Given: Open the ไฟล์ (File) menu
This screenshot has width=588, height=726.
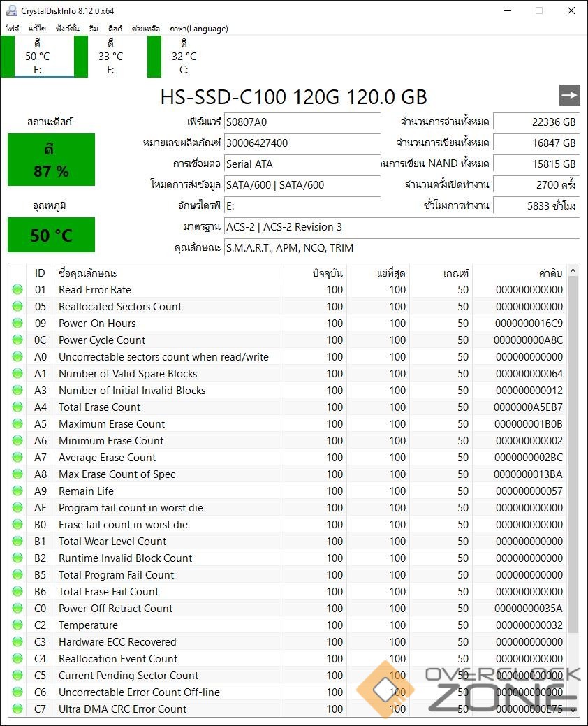Looking at the screenshot, I should click(x=13, y=29).
